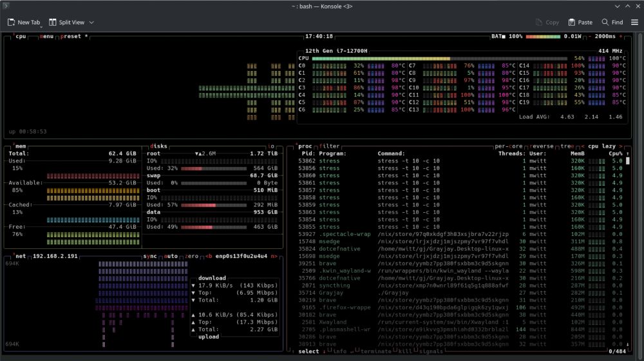
Task: Click the keep-below down-chevron in title bar
Action: click(618, 6)
